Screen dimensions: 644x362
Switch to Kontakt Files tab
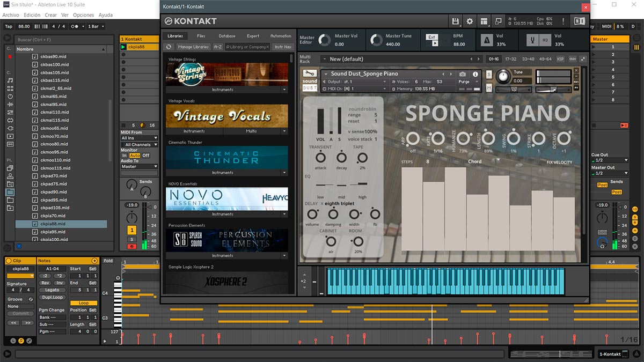201,36
